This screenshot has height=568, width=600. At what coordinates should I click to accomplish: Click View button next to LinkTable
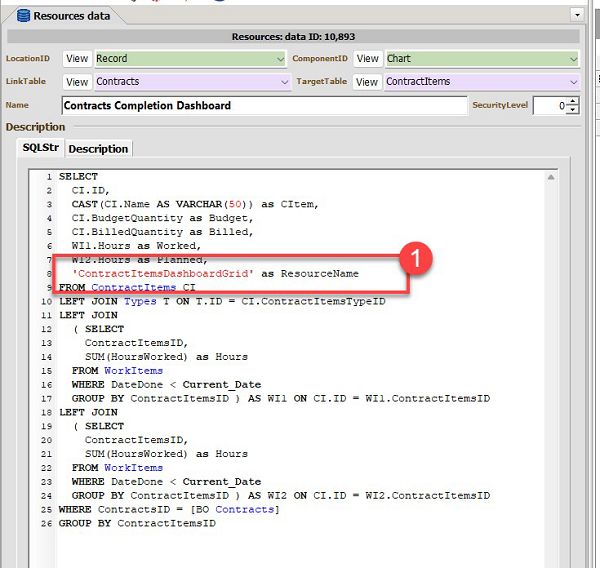click(x=77, y=82)
